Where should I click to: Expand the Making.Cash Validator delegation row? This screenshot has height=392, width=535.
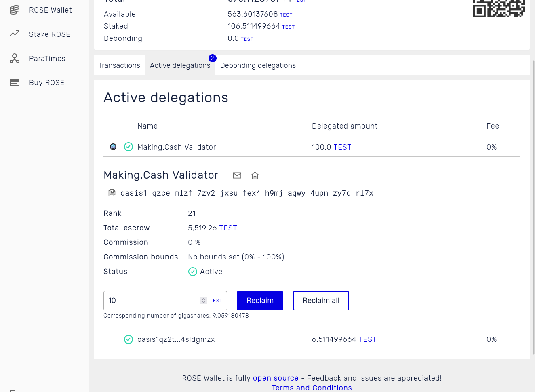(177, 147)
